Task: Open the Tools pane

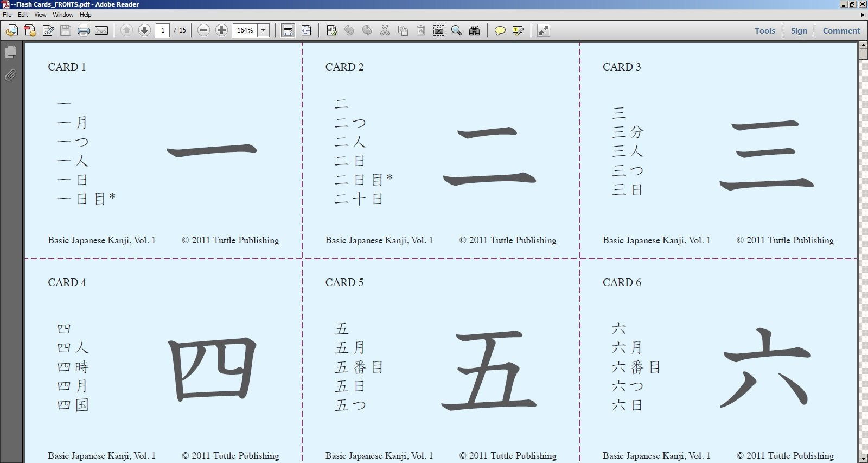Action: 765,31
